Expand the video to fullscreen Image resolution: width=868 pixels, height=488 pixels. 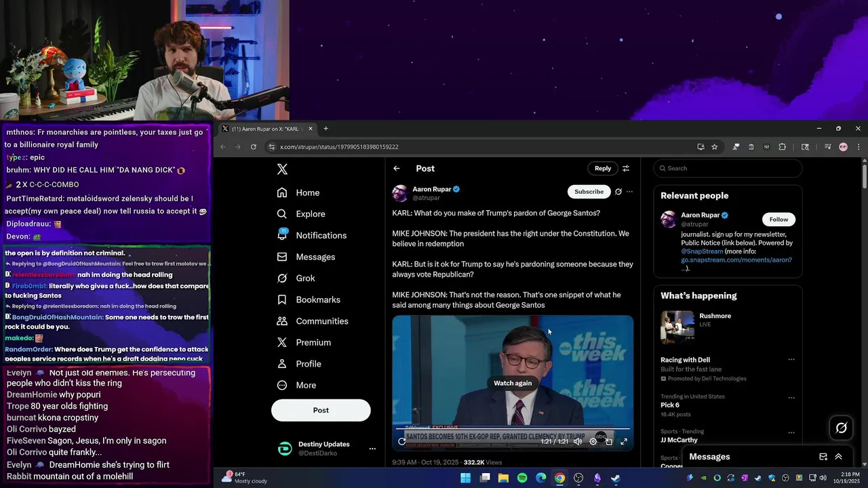tap(624, 442)
